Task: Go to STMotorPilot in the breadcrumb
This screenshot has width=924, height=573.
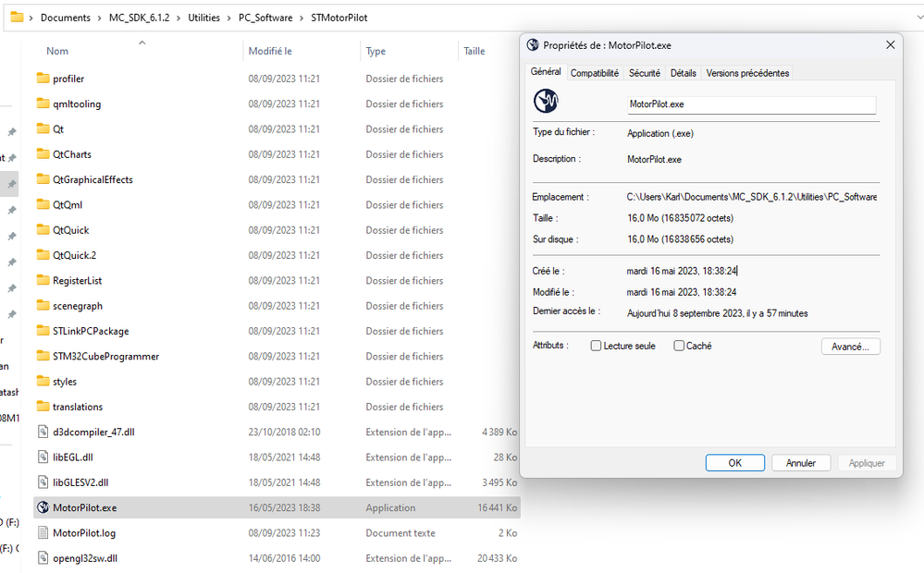Action: [x=339, y=18]
